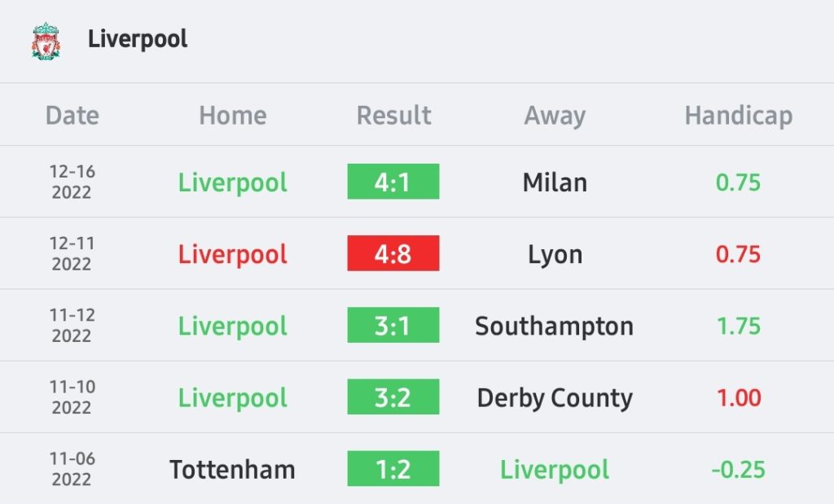Screen dimensions: 834x504
Task: Click the Milan away team name
Action: pos(555,182)
